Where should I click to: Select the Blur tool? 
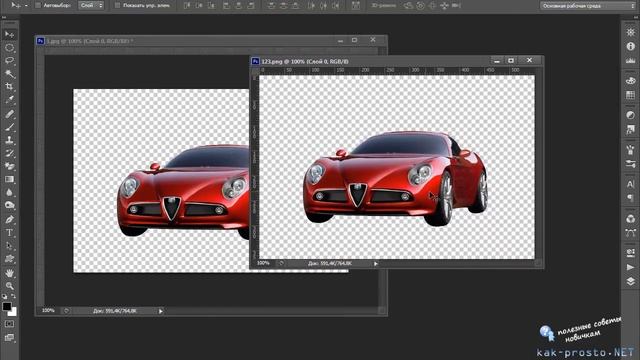9,192
